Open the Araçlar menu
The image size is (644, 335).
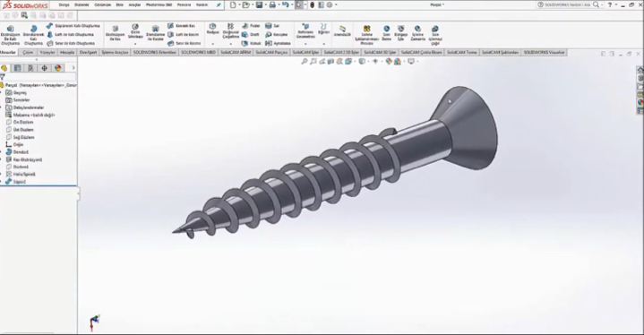[x=134, y=5]
